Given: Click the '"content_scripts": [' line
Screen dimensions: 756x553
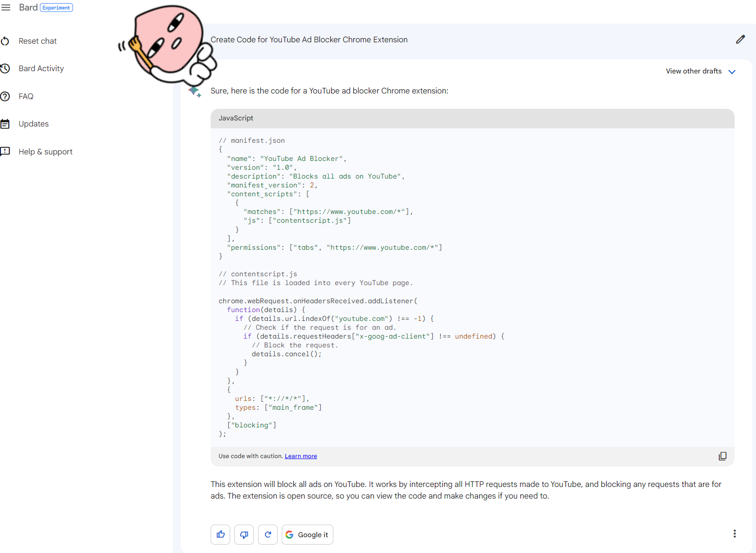Looking at the screenshot, I should (x=268, y=194).
